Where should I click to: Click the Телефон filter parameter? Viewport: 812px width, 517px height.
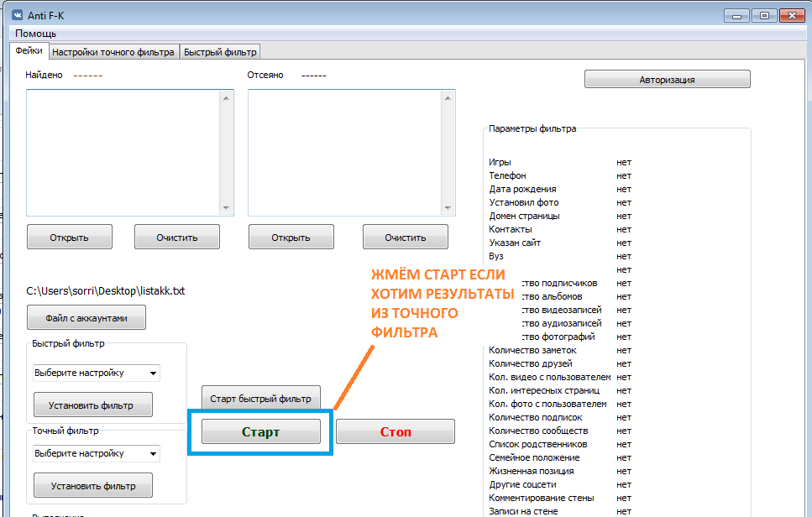(x=507, y=175)
